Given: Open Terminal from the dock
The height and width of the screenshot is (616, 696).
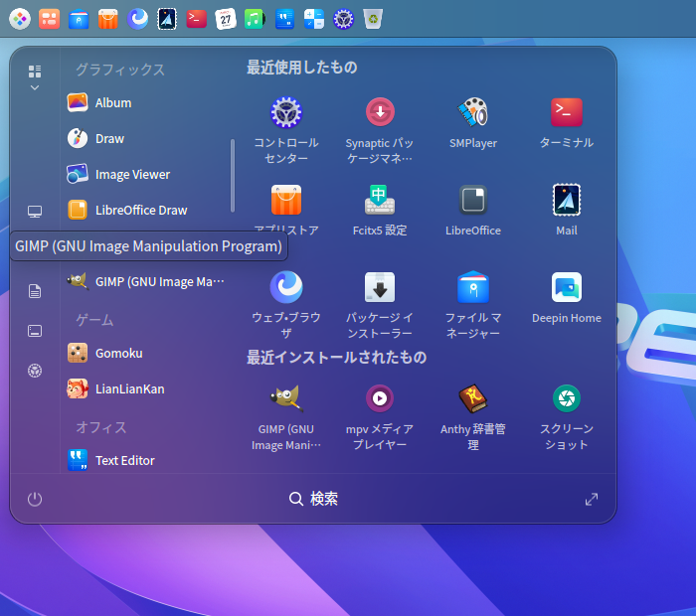Looking at the screenshot, I should (196, 19).
